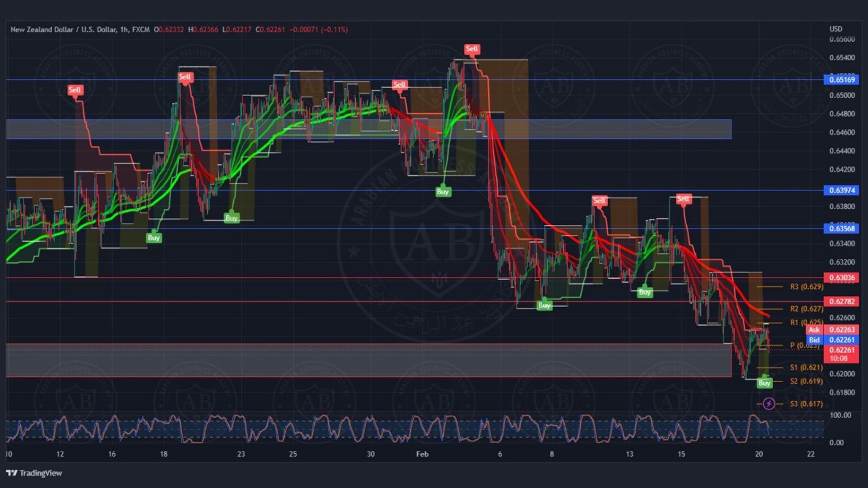
Task: Click the close value C0.62261 in the legend
Action: (x=270, y=29)
